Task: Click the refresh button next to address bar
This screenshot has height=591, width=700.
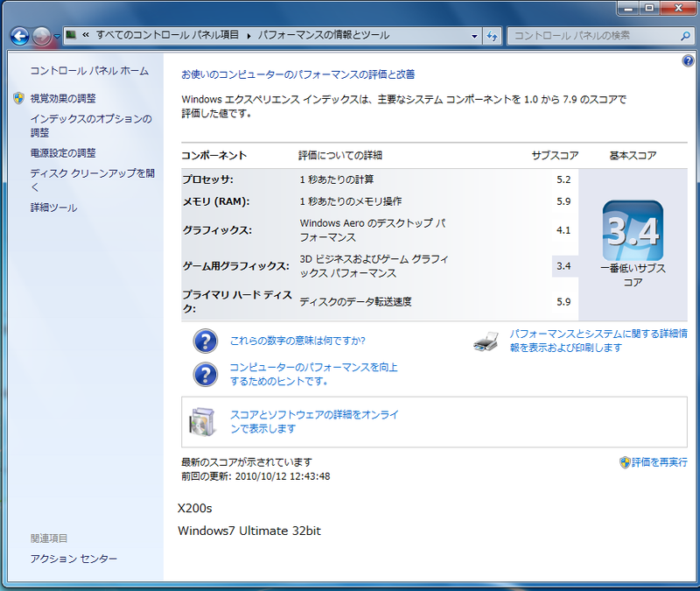Action: [492, 36]
